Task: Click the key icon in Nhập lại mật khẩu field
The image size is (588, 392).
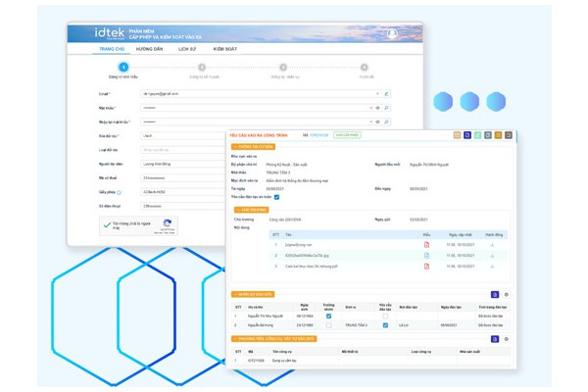Action: click(386, 122)
